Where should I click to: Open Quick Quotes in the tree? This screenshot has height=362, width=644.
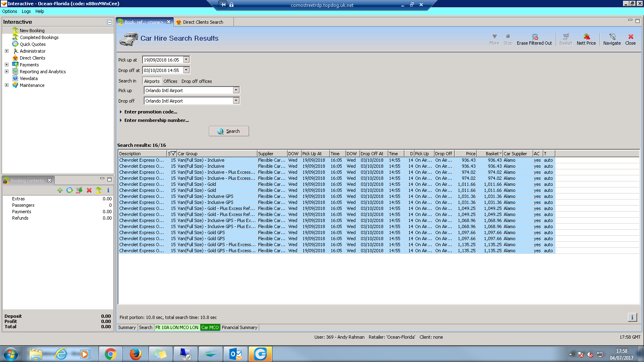tap(33, 44)
